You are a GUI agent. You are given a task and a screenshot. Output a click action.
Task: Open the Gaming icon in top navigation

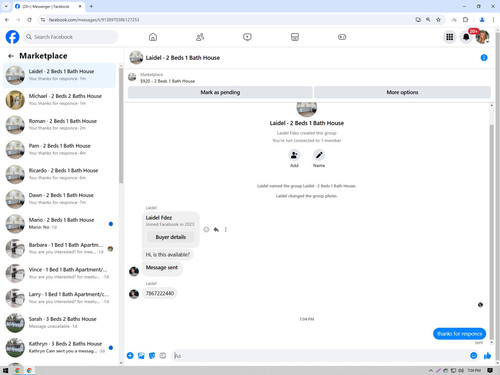click(x=342, y=37)
